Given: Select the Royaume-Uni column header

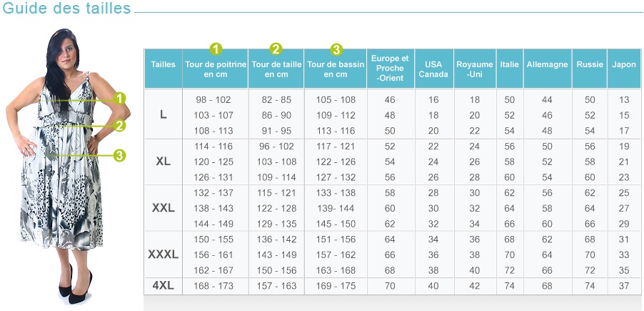Looking at the screenshot, I should coord(475,69).
